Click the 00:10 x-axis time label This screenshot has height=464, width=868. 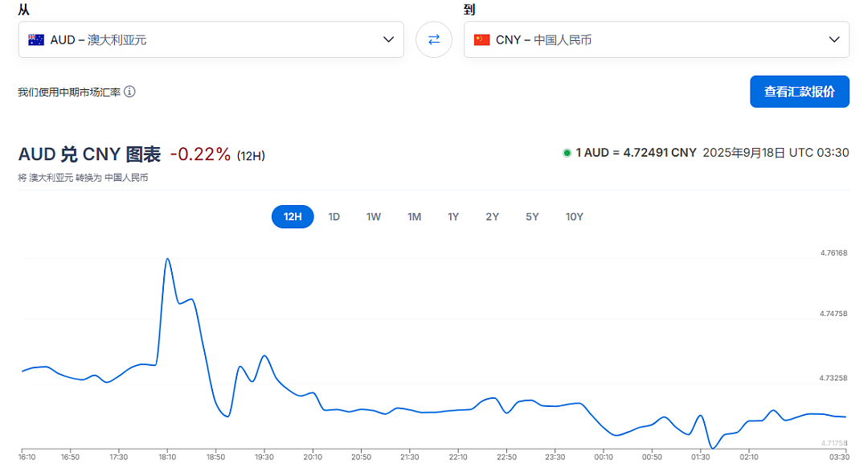(x=604, y=458)
